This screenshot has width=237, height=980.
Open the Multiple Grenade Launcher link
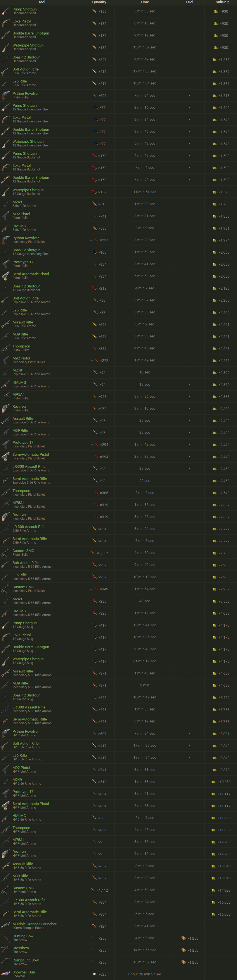[x=34, y=924]
